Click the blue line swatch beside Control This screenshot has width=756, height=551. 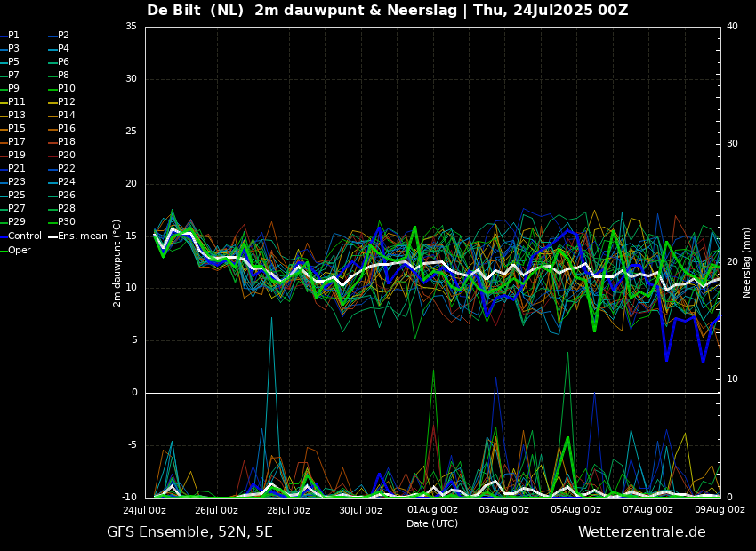pyautogui.click(x=4, y=236)
